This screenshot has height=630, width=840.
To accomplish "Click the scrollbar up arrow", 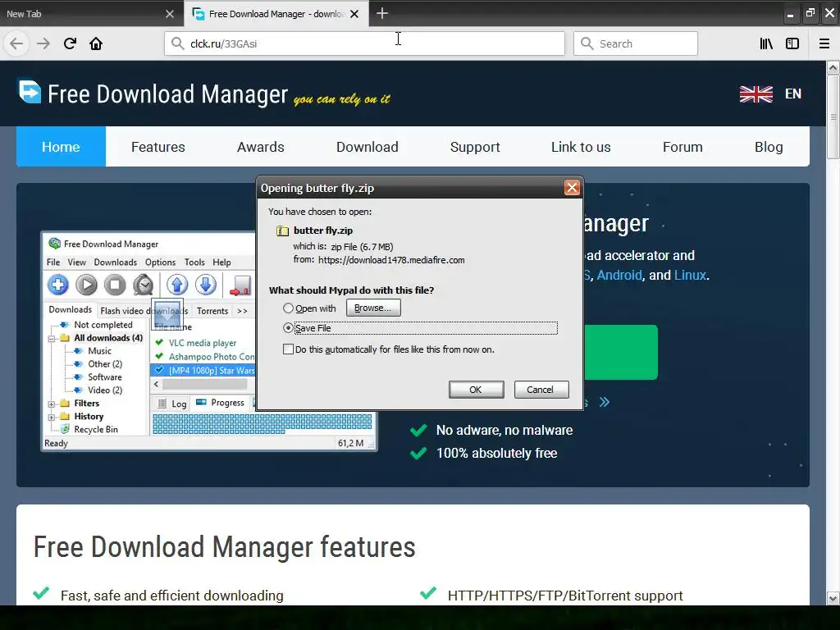I will coord(833,67).
